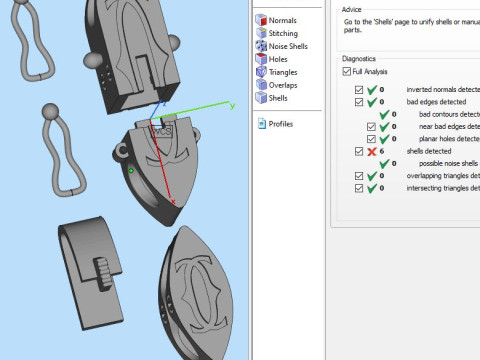Open the Noise Shells page icon
This screenshot has width=480, height=360.
(261, 46)
